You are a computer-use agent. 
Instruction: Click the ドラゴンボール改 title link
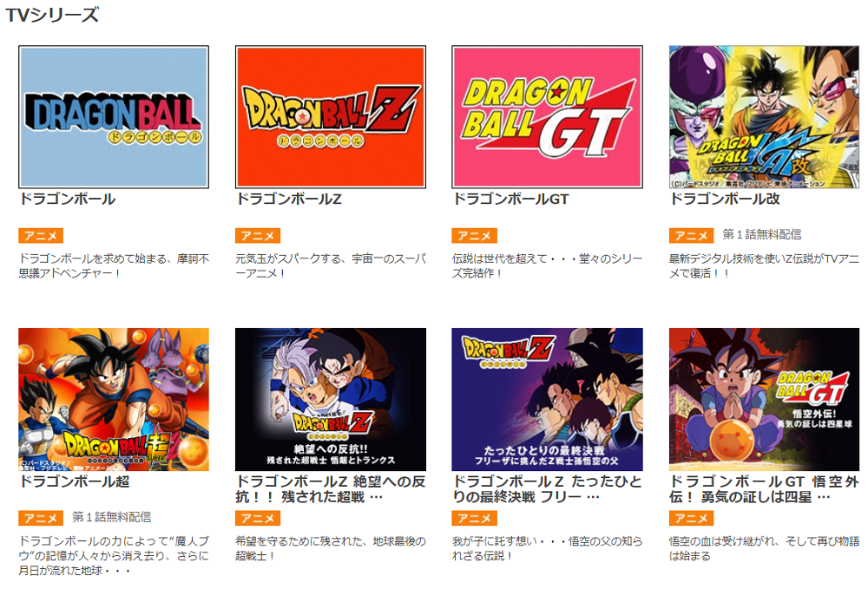(x=725, y=200)
